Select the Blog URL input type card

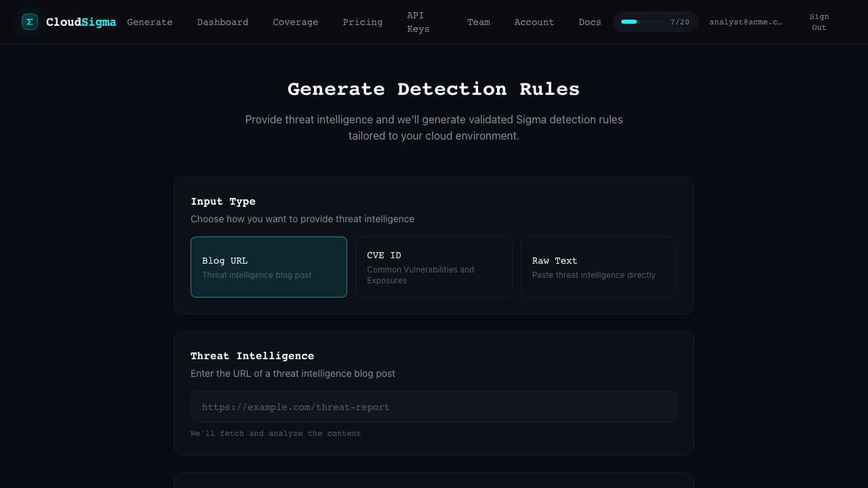point(269,267)
